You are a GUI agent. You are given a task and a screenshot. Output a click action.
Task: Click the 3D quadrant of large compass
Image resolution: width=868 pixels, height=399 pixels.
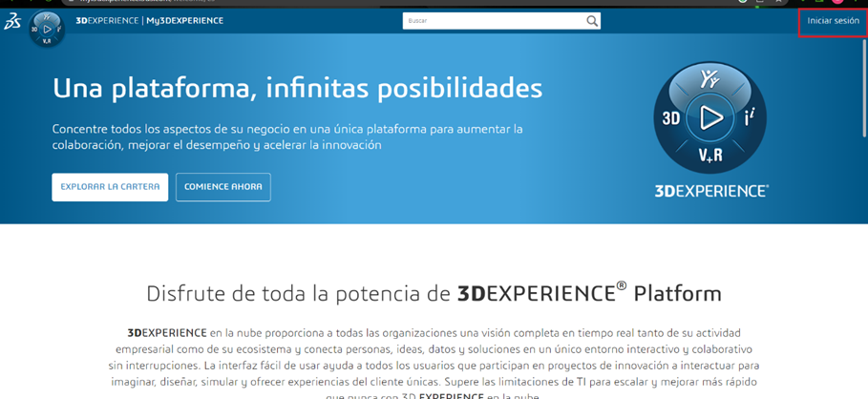[671, 117]
